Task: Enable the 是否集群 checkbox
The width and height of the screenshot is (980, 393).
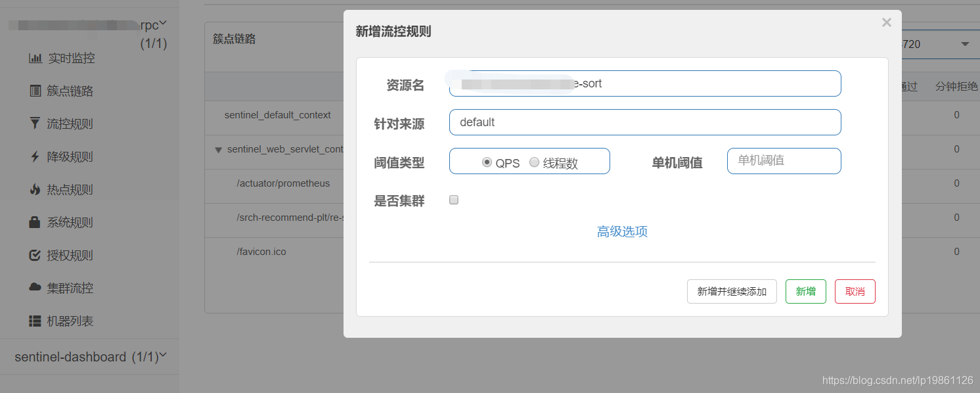Action: [x=454, y=200]
